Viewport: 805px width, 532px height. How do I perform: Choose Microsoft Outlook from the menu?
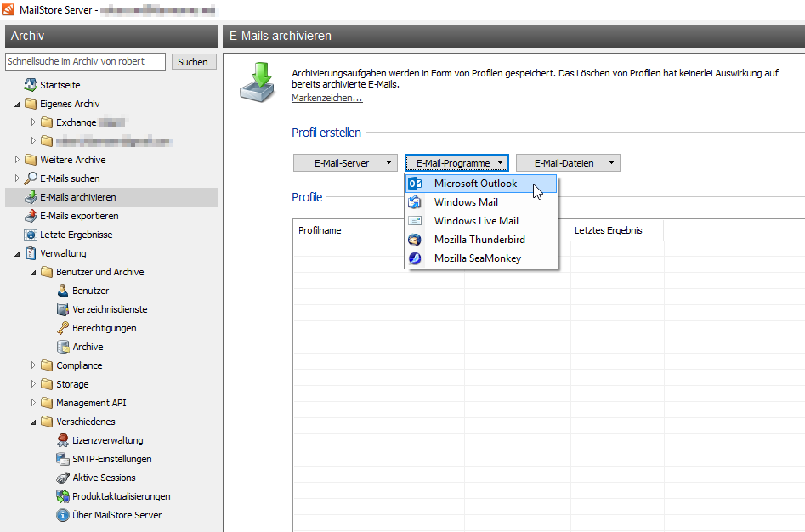coord(481,184)
